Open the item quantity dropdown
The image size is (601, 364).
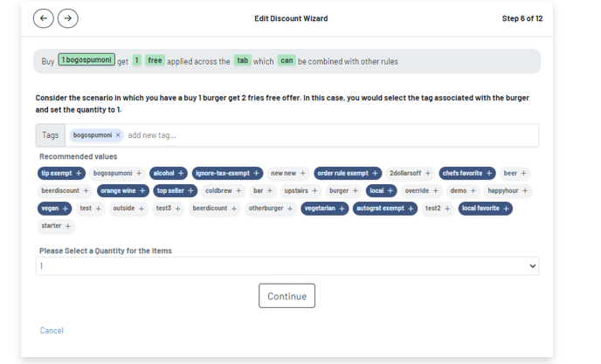287,266
